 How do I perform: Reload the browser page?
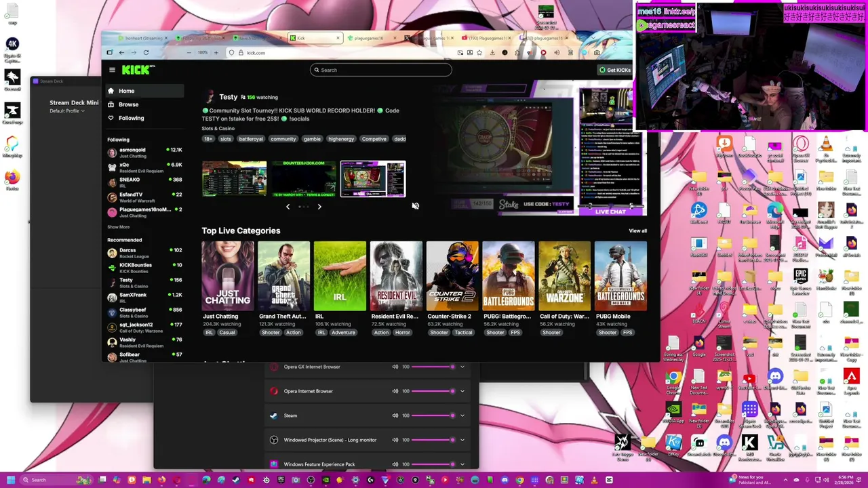(146, 52)
